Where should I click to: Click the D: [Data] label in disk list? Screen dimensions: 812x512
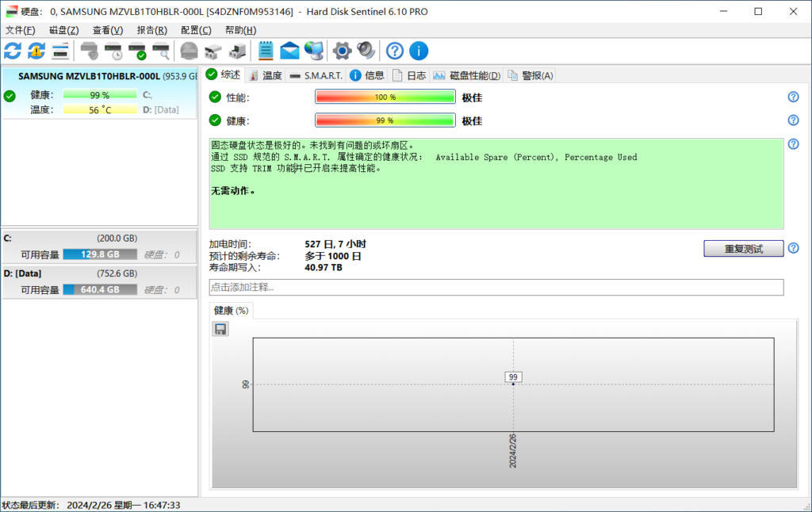coord(160,109)
